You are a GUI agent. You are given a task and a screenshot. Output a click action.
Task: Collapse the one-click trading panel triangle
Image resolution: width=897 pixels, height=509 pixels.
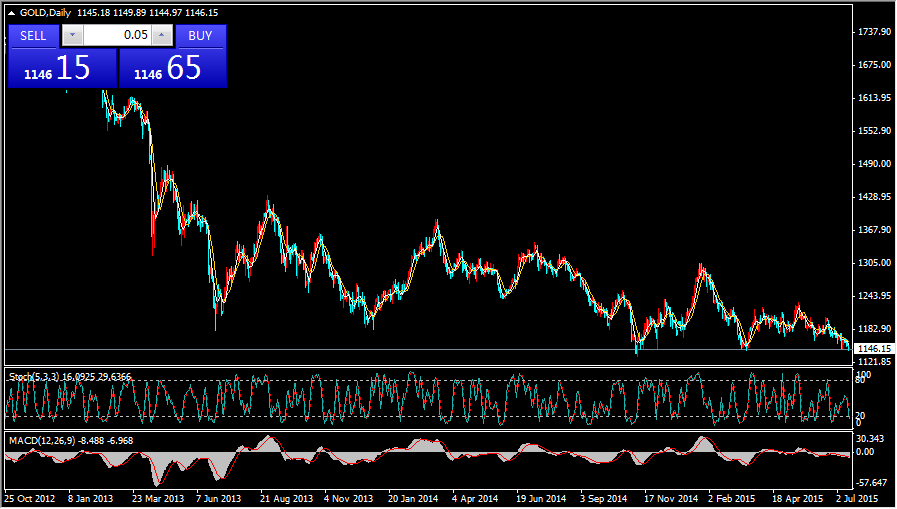coord(12,12)
